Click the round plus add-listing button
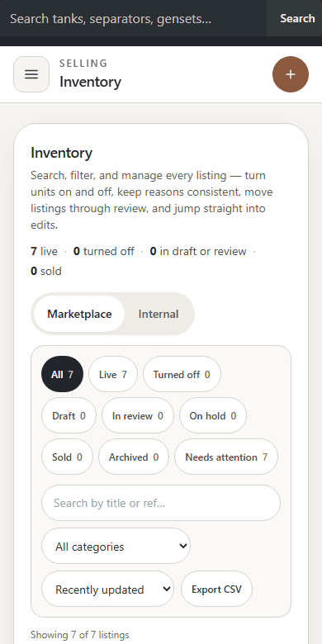Viewport: 322px width, 644px height. pos(291,74)
